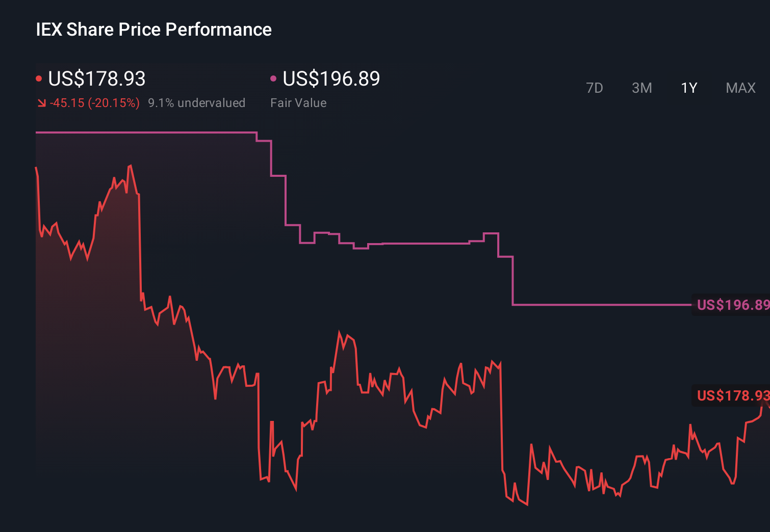Click the currently active 1Y range selector
Screen dimensions: 770x532
click(689, 88)
